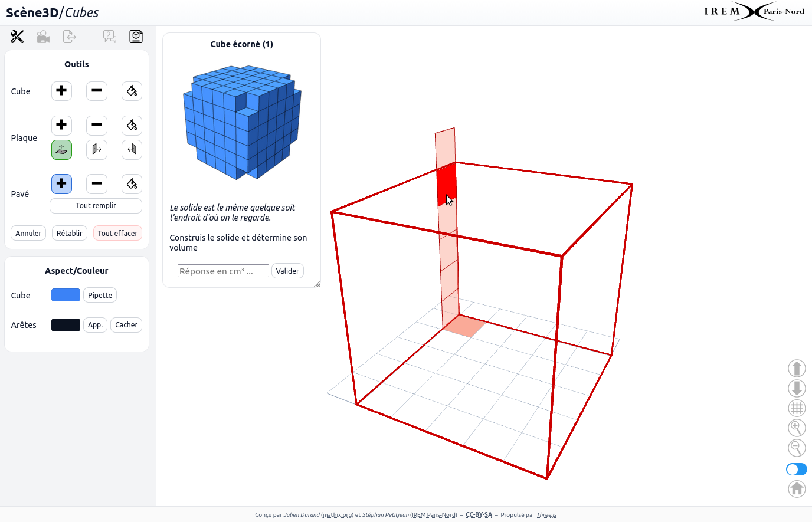
Task: Open the CC-BY-SA license link
Action: pyautogui.click(x=479, y=514)
